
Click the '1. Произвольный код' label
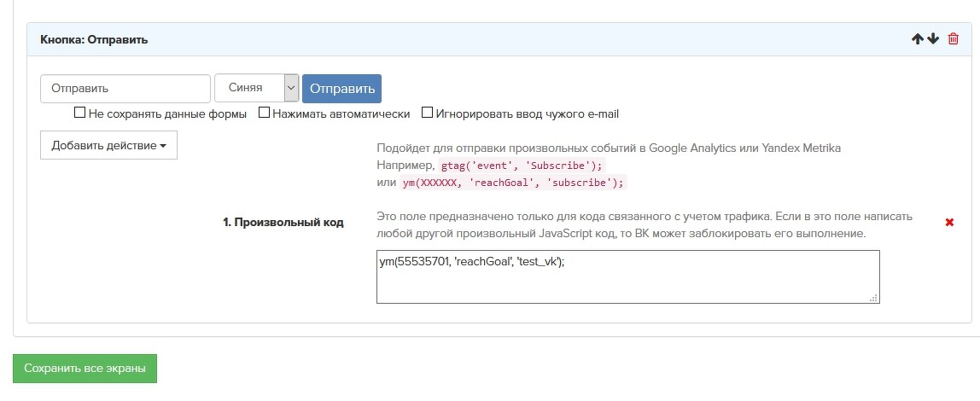point(283,223)
